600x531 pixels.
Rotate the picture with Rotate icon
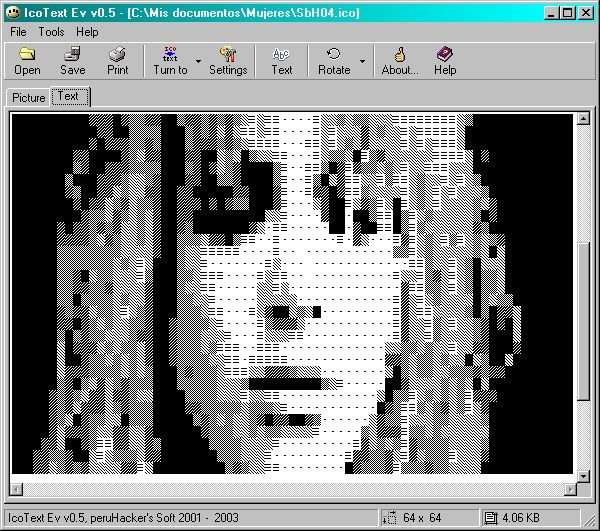pos(334,54)
